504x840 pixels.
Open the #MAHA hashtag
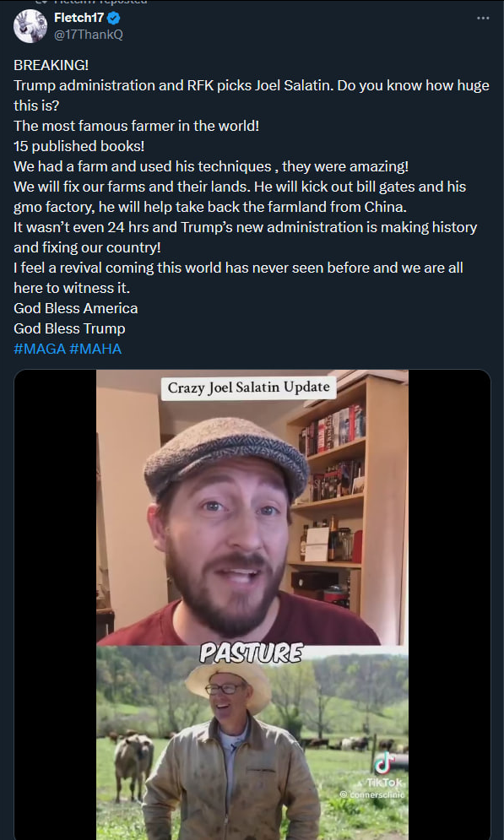(x=95, y=350)
